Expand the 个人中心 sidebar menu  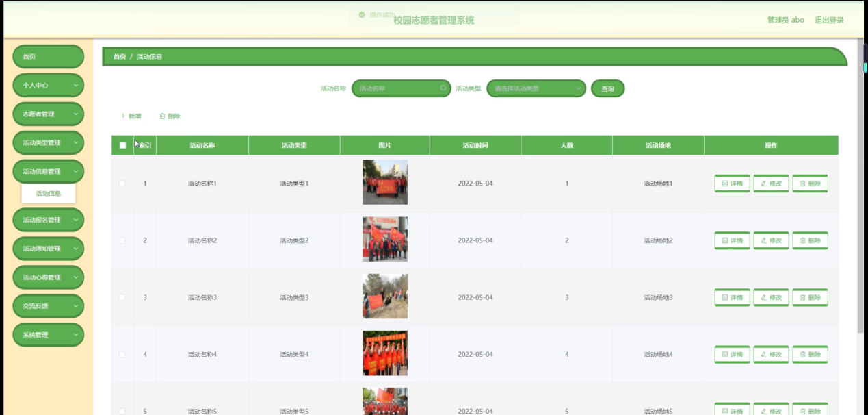pos(49,86)
